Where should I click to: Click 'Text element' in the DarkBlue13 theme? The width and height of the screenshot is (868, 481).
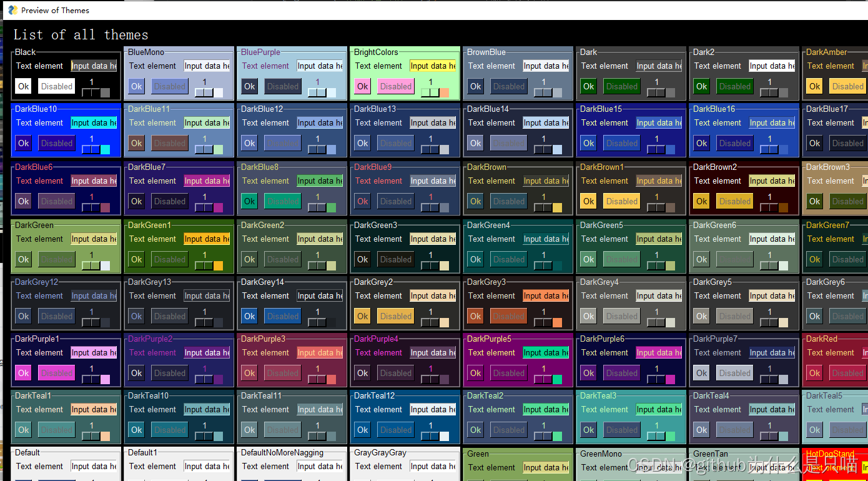coord(379,122)
